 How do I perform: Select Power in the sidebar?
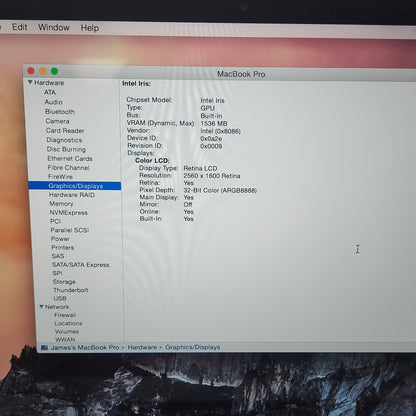pos(60,239)
